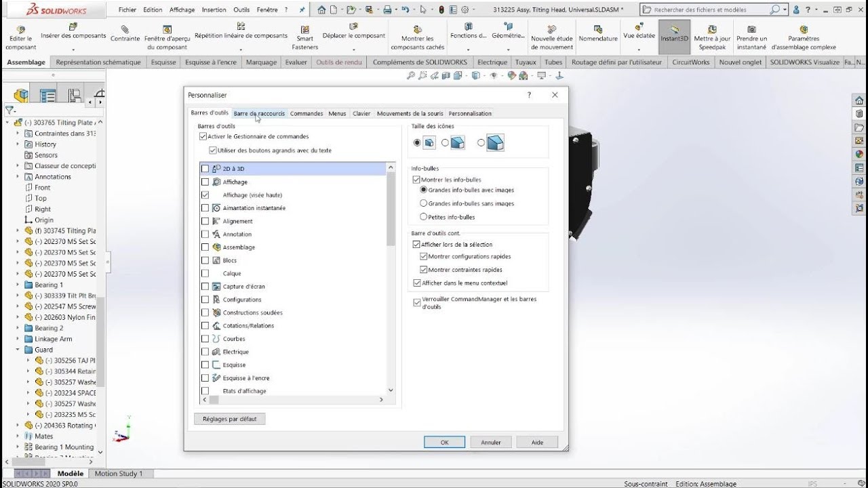
Task: Click the Annuler button
Action: 491,442
